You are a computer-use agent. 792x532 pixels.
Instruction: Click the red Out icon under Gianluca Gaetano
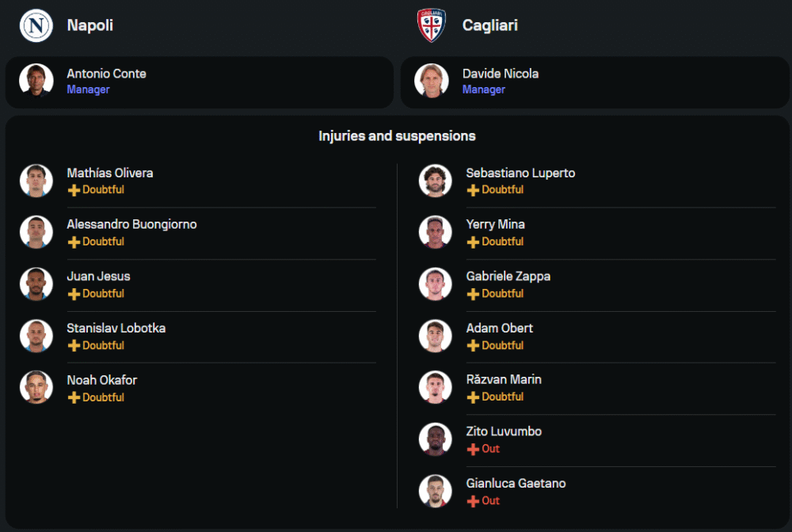point(473,501)
